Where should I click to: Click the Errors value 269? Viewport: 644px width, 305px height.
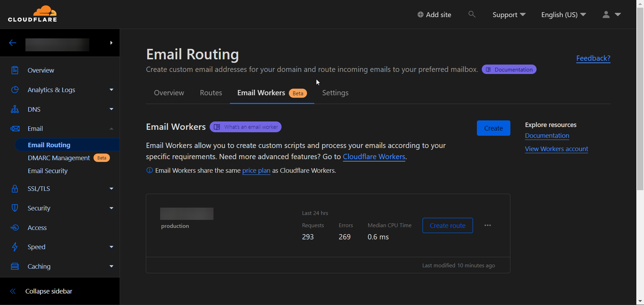pyautogui.click(x=344, y=237)
